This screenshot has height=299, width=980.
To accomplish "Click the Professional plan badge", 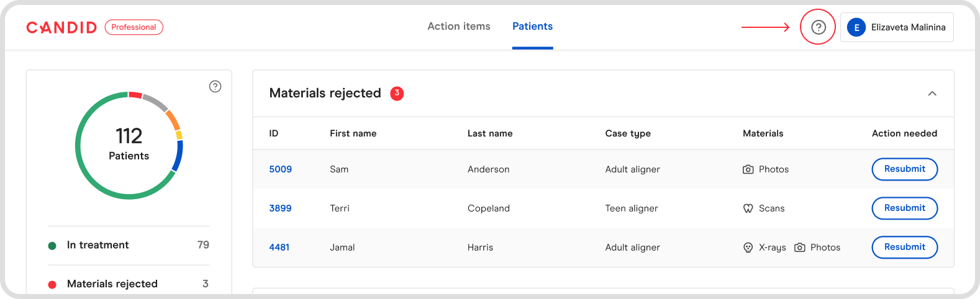I will tap(134, 27).
